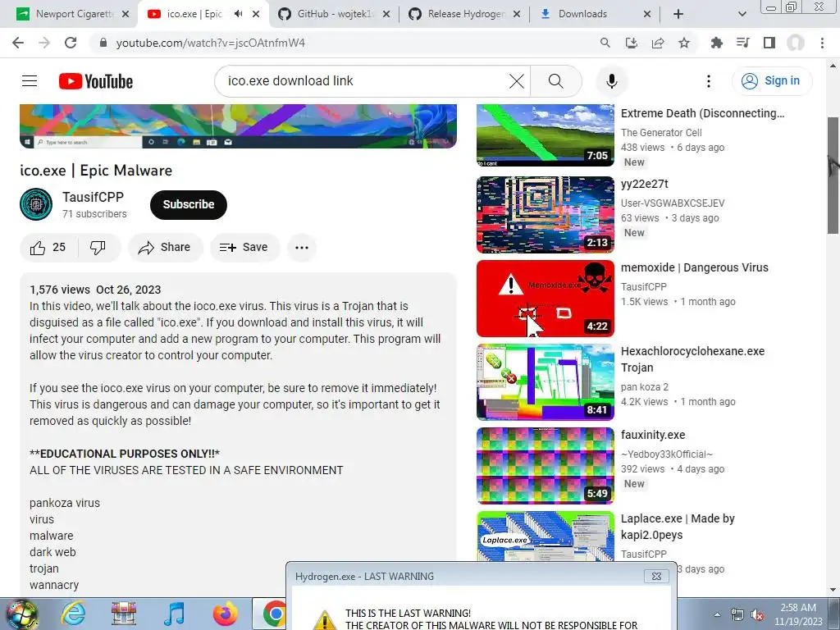Open the TausifCPP channel name link

pos(93,197)
